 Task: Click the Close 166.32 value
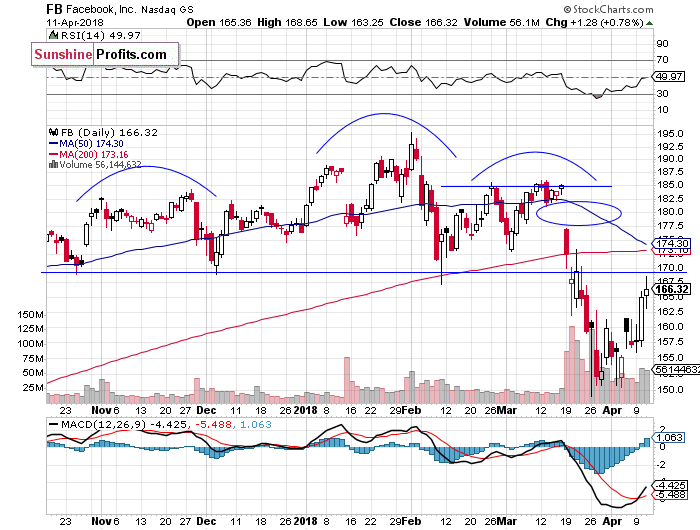tap(423, 22)
